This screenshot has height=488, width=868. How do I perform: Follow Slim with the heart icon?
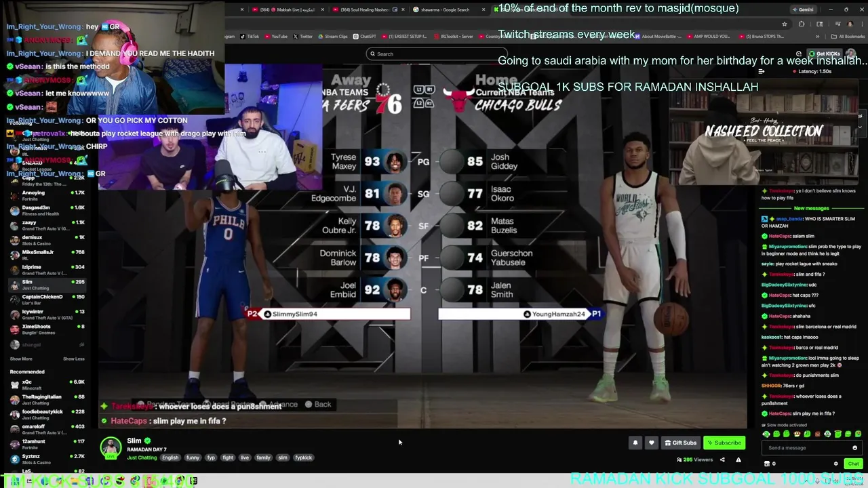tap(652, 443)
